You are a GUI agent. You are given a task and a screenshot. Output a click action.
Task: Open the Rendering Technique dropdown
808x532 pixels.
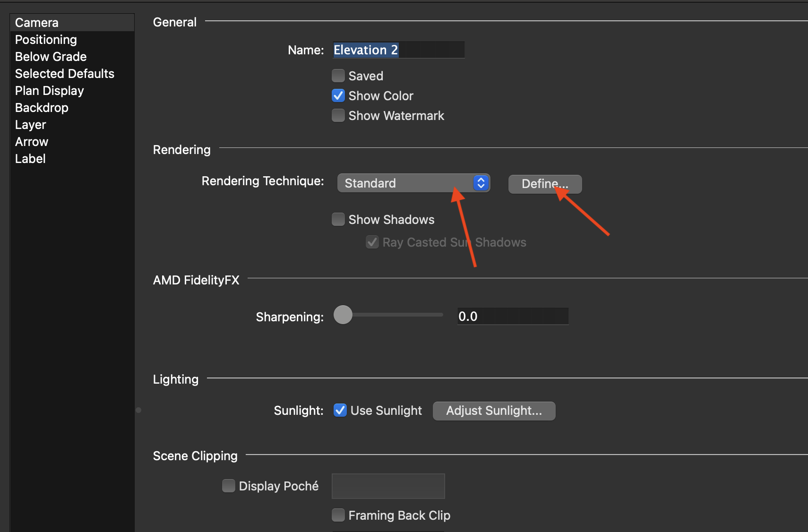tap(413, 183)
